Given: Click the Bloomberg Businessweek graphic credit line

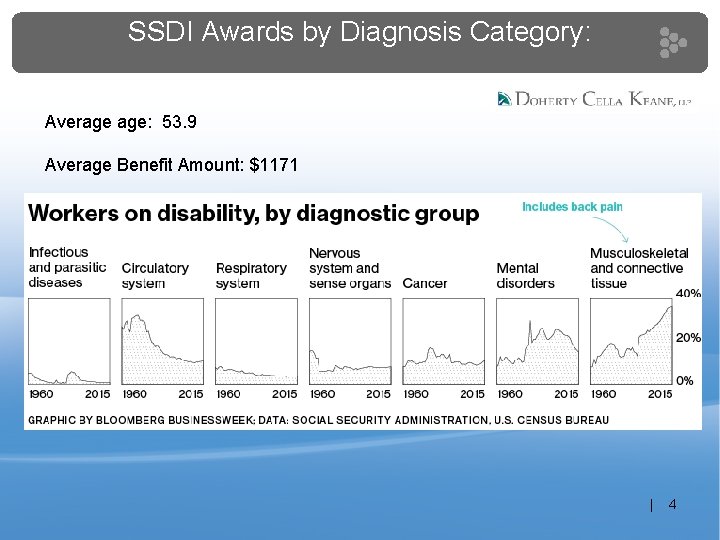Looking at the screenshot, I should 319,420.
